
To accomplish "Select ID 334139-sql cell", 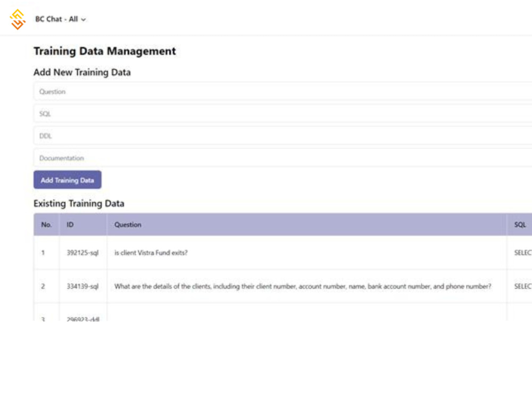I will pos(83,286).
